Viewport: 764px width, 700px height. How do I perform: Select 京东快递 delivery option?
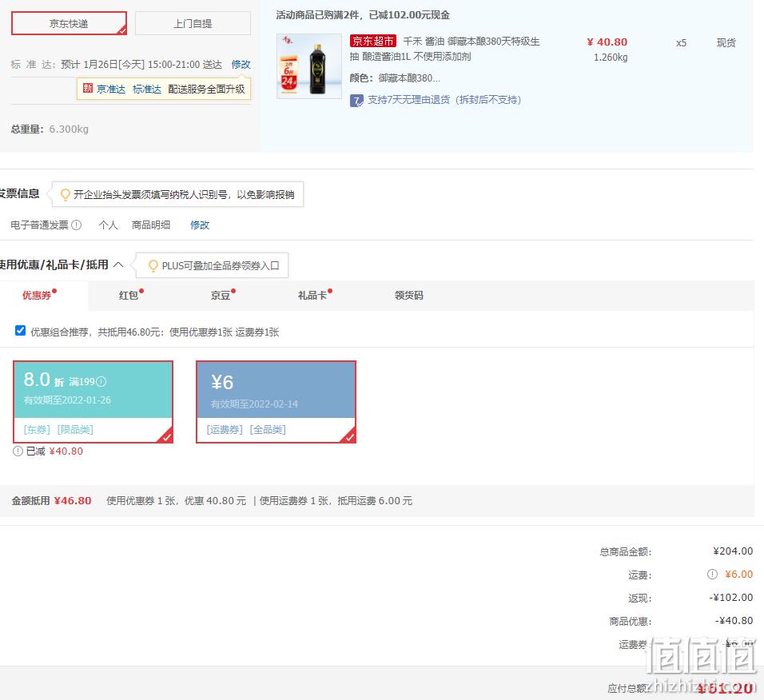69,23
